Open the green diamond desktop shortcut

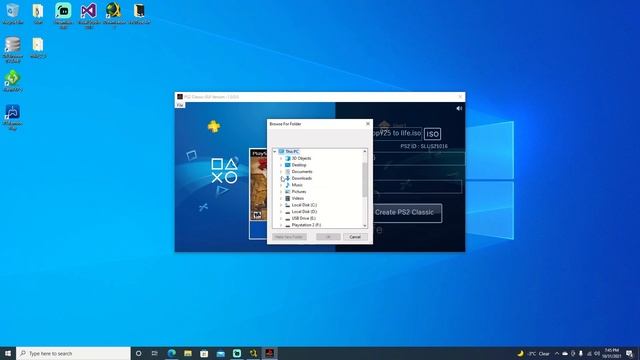(13, 80)
